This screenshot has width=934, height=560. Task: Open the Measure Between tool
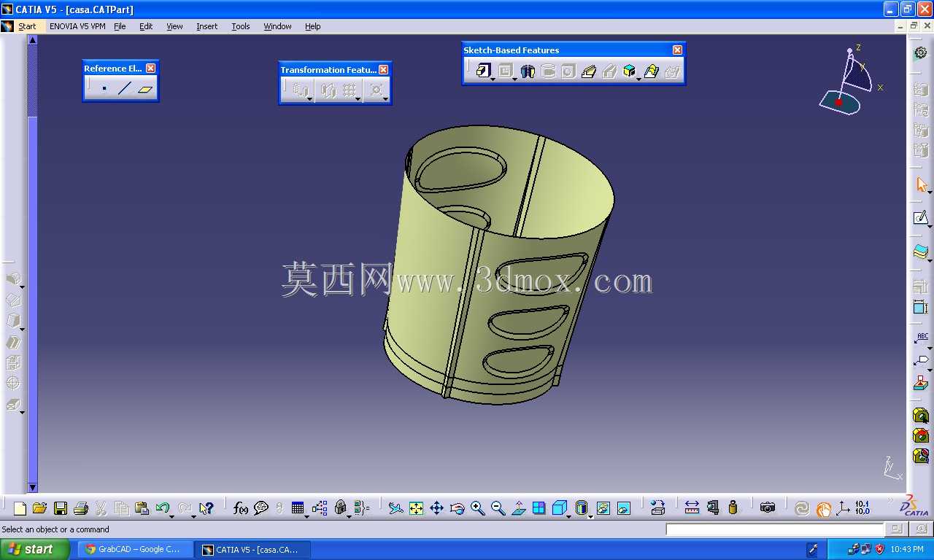click(x=692, y=508)
